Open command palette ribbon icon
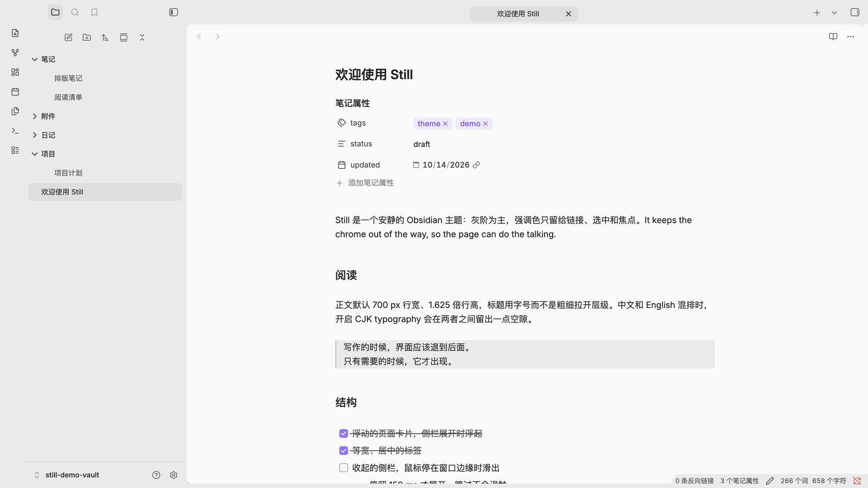Image resolution: width=868 pixels, height=488 pixels. [15, 131]
